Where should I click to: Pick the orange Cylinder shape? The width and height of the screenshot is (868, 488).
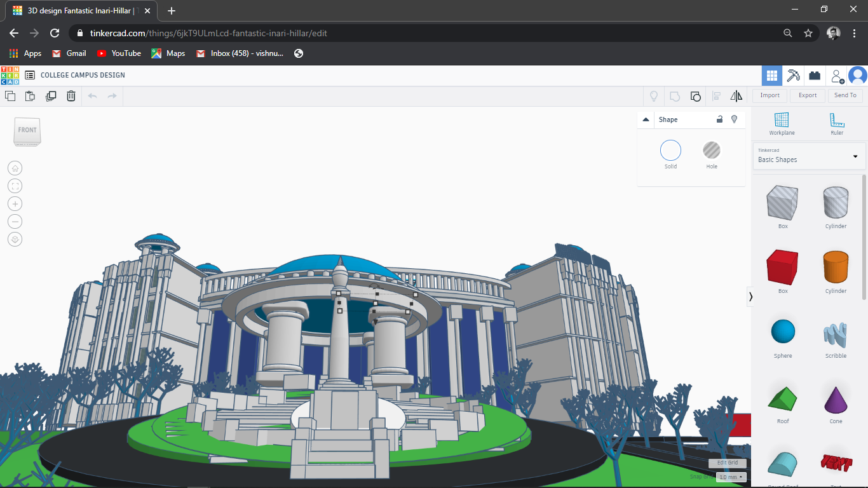(x=836, y=268)
